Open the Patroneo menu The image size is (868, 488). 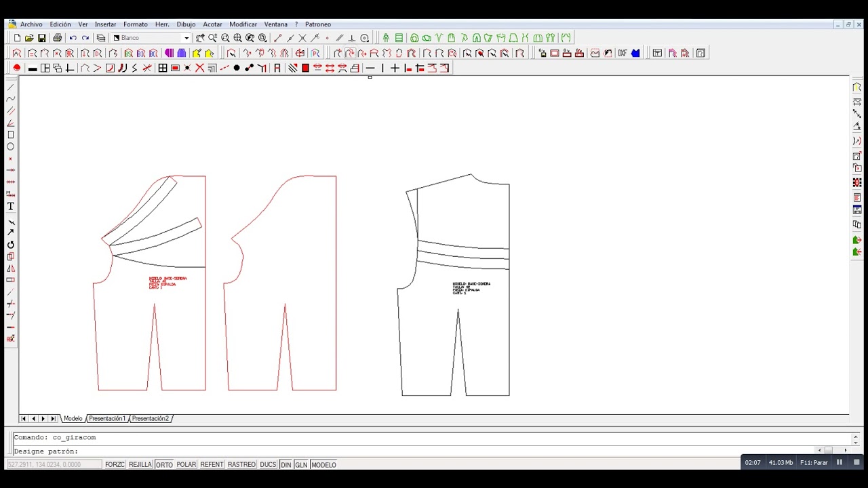[x=318, y=24]
